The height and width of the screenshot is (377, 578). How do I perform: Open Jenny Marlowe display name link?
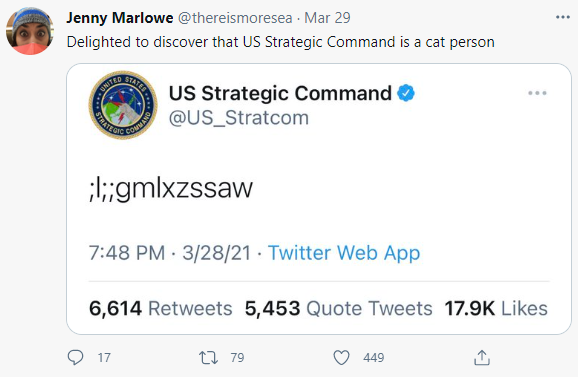click(x=120, y=18)
